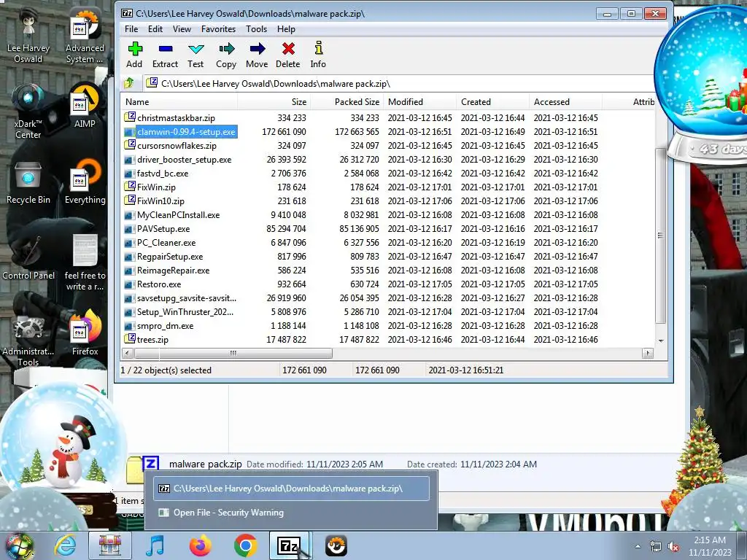This screenshot has height=560, width=747.
Task: Sort by the Modified column
Action: click(x=419, y=102)
